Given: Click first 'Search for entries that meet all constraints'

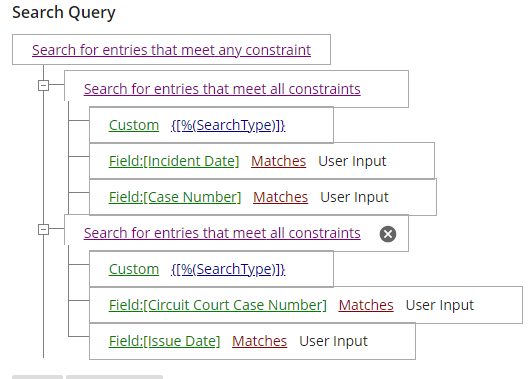Looking at the screenshot, I should tap(222, 89).
